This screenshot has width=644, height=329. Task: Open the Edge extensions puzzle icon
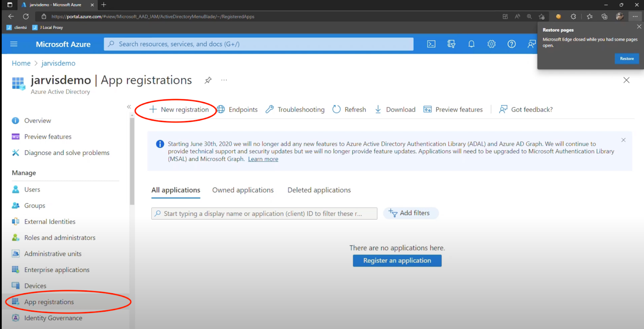pos(574,16)
